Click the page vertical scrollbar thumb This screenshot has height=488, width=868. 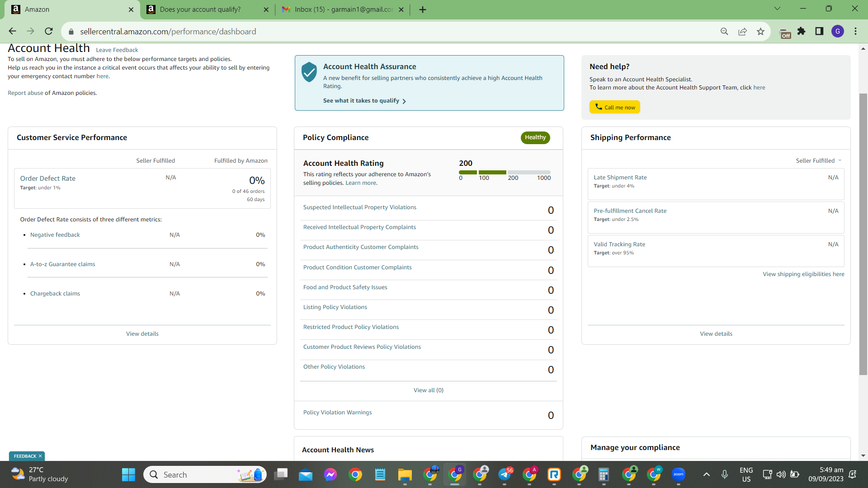click(863, 234)
